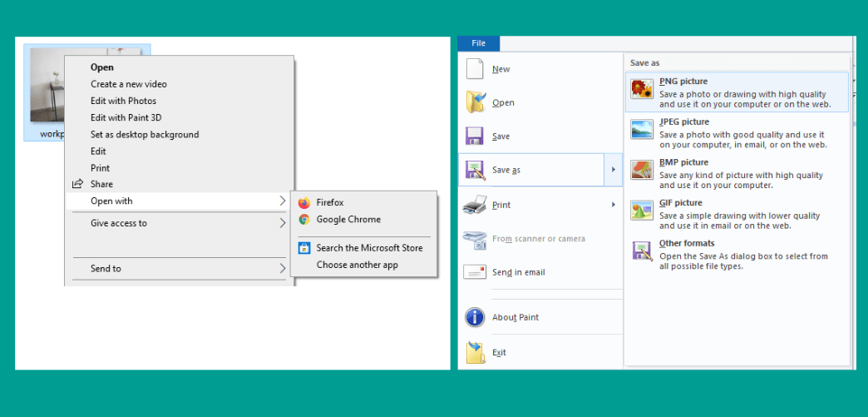Click the Other formats floppy icon
Image resolution: width=868 pixels, height=417 pixels.
pos(642,251)
